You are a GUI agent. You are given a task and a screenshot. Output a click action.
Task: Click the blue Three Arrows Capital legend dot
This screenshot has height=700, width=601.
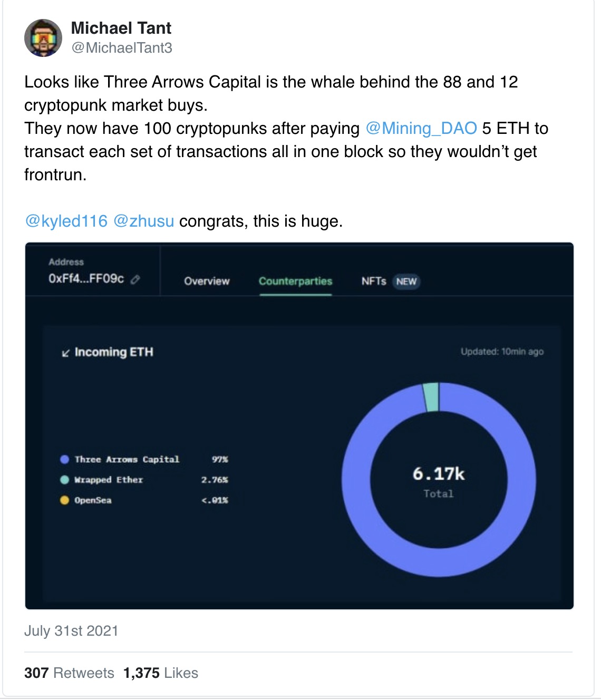pyautogui.click(x=65, y=460)
